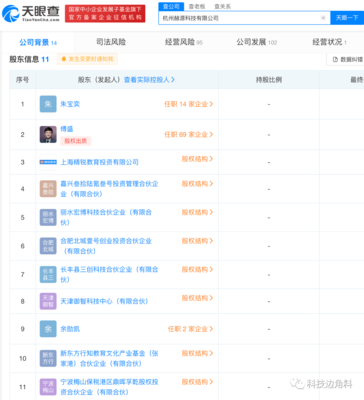Open the 新东方行 shareholder logo tile
This screenshot has width=364, height=400.
48,358
